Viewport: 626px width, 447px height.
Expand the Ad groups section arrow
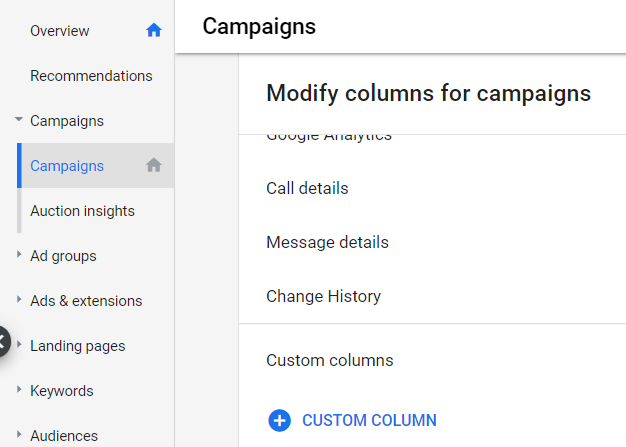19,254
